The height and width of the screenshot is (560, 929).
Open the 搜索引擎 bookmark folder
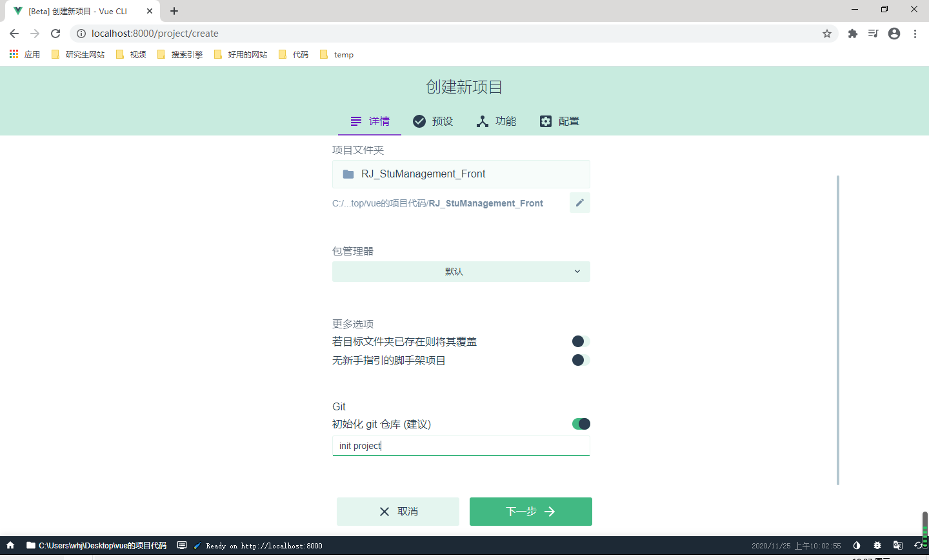[180, 54]
